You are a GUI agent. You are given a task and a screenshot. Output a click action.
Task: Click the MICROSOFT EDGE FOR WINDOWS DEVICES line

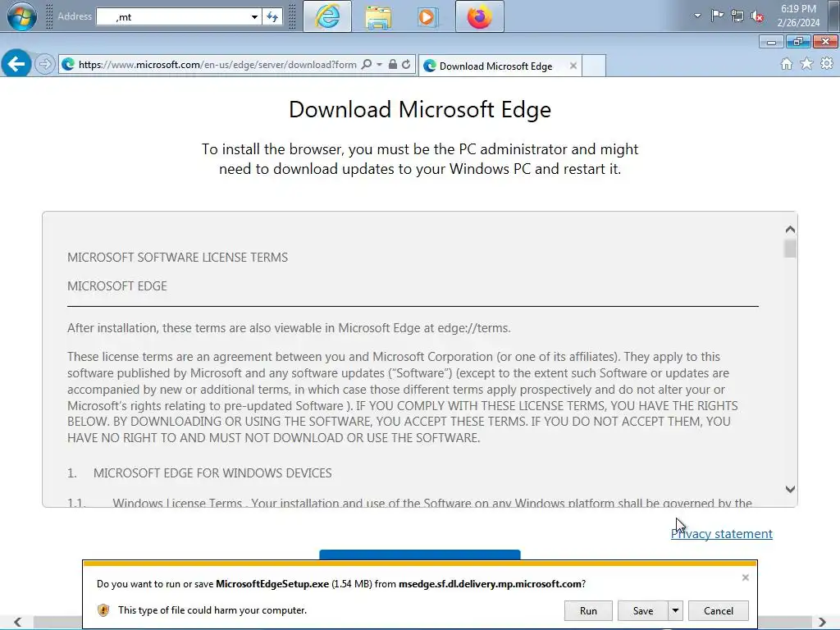point(212,473)
